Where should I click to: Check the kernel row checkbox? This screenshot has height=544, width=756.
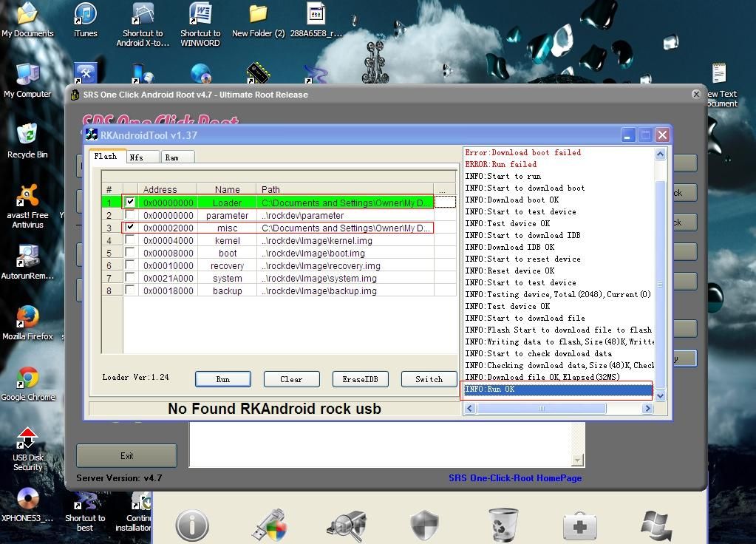[x=130, y=239]
